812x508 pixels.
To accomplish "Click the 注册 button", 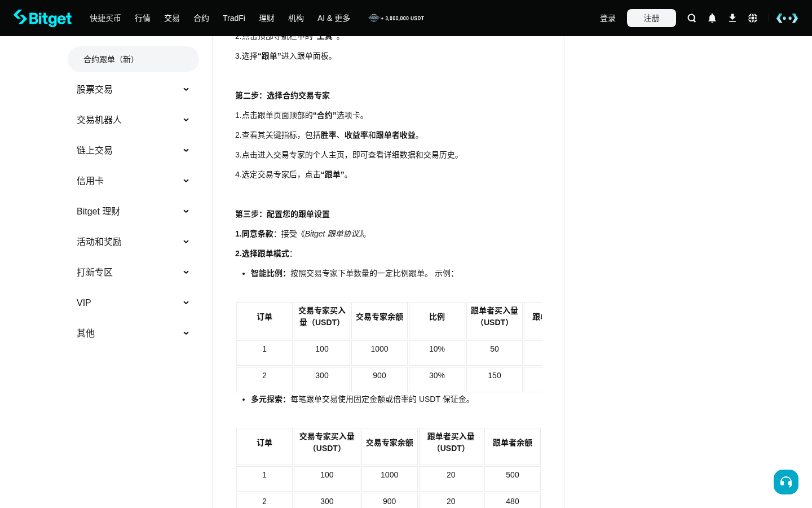I will click(651, 18).
